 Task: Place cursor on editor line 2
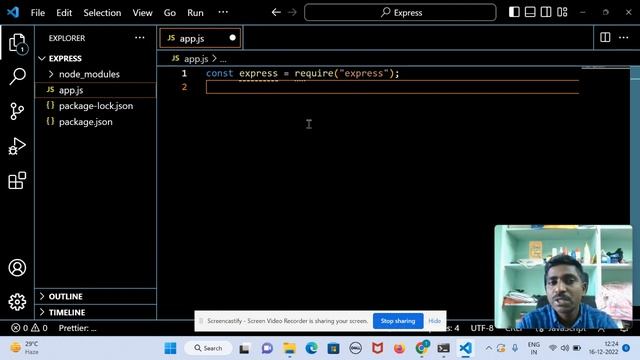click(x=392, y=87)
